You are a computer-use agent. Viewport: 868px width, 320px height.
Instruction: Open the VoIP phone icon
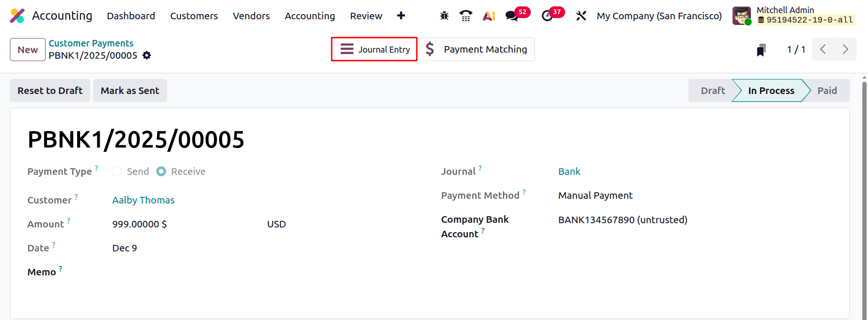466,16
